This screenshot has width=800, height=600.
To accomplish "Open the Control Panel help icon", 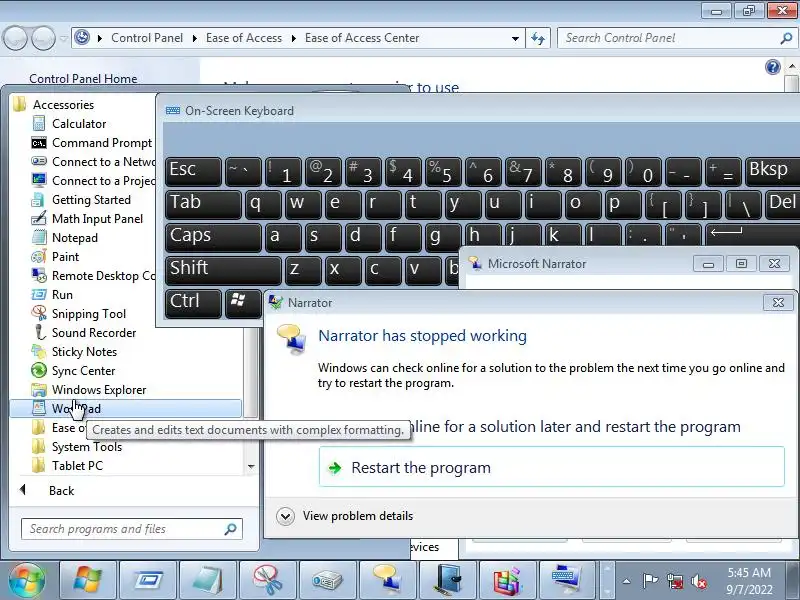I will click(x=773, y=67).
